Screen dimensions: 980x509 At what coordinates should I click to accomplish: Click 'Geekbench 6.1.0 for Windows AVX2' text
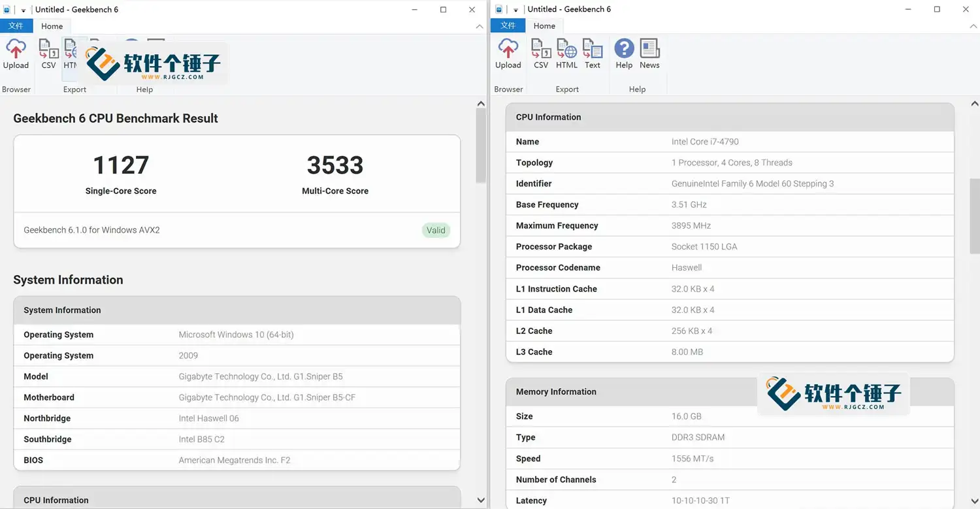click(x=91, y=230)
